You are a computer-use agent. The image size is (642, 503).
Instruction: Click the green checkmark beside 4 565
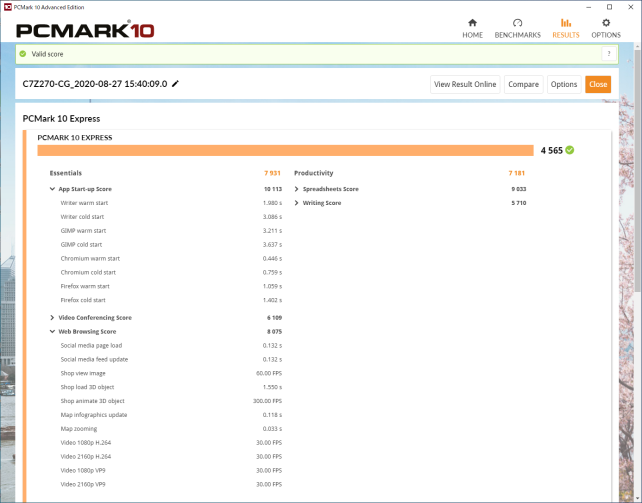(570, 150)
